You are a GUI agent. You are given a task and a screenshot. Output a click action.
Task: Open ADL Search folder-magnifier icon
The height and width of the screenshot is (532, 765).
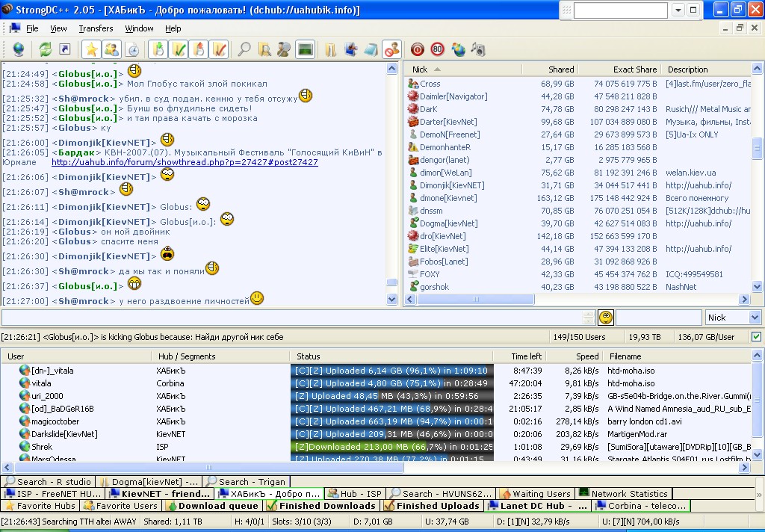pos(265,49)
